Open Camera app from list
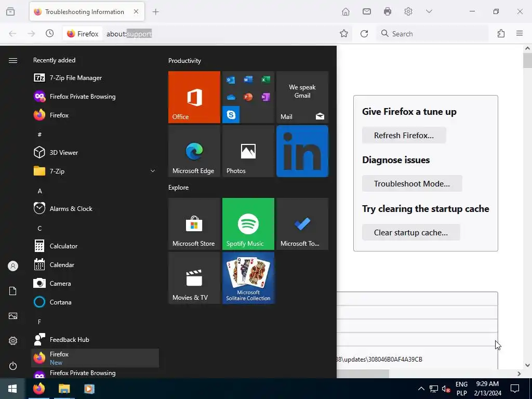The height and width of the screenshot is (399, 532). tap(95, 283)
